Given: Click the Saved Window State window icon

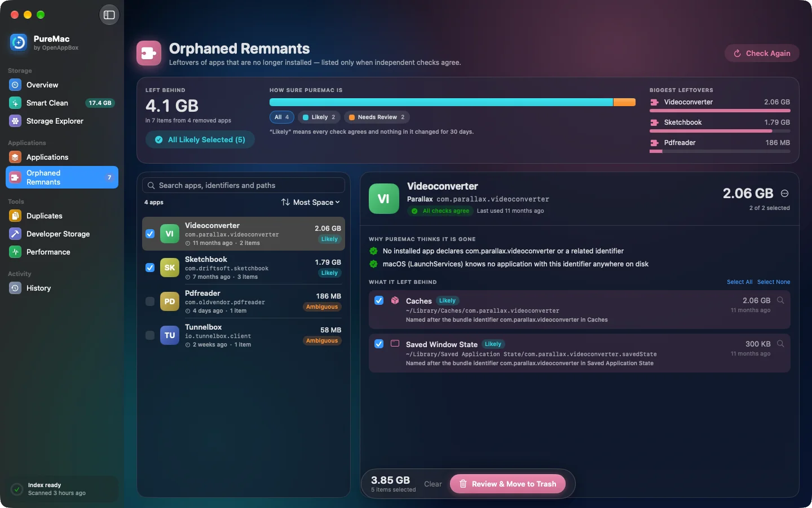Looking at the screenshot, I should pos(395,344).
